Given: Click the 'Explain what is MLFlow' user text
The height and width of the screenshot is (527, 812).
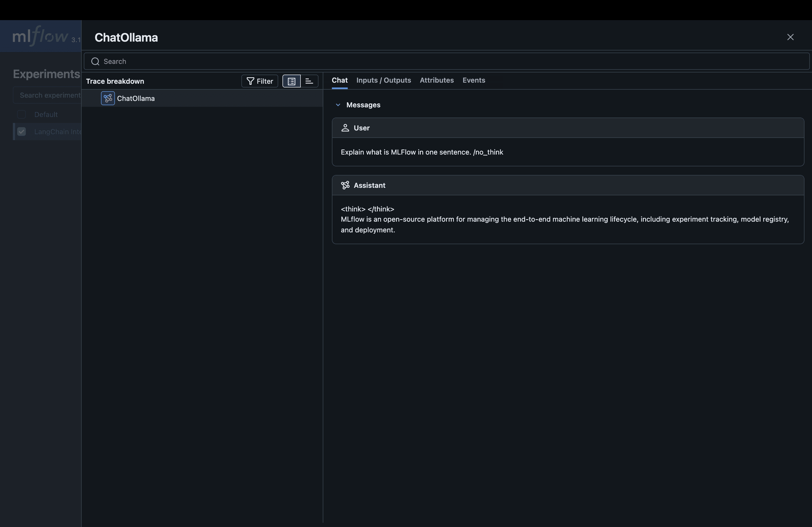Looking at the screenshot, I should [x=422, y=152].
